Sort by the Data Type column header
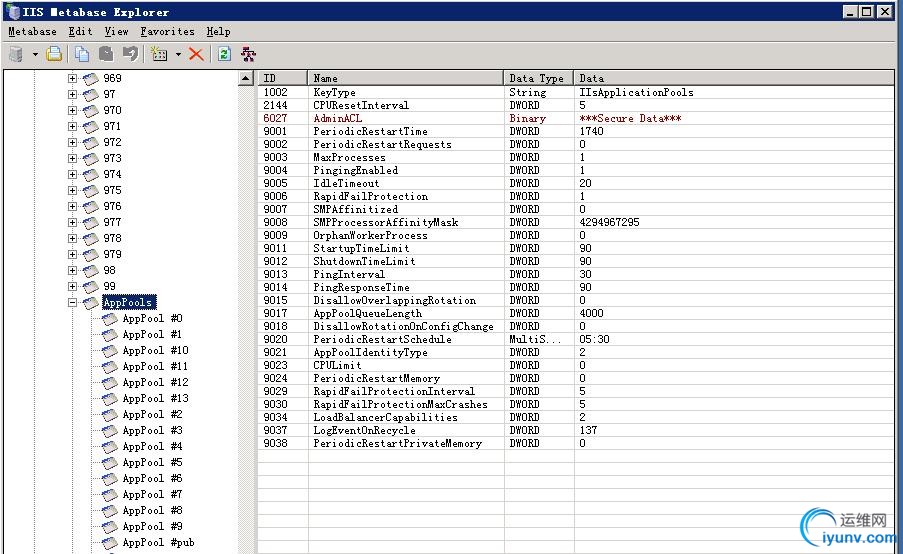The width and height of the screenshot is (903, 554). [538, 78]
